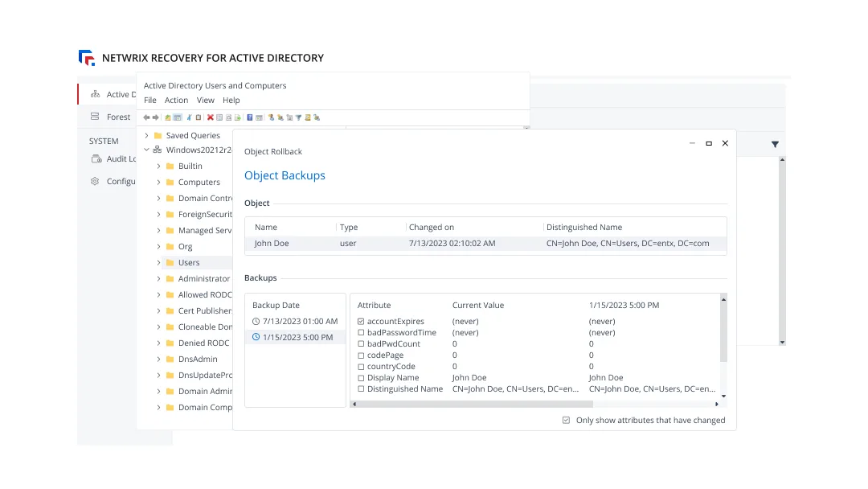Click the funnel Filter Options toolbar icon
This screenshot has height=489, width=868.
[298, 117]
